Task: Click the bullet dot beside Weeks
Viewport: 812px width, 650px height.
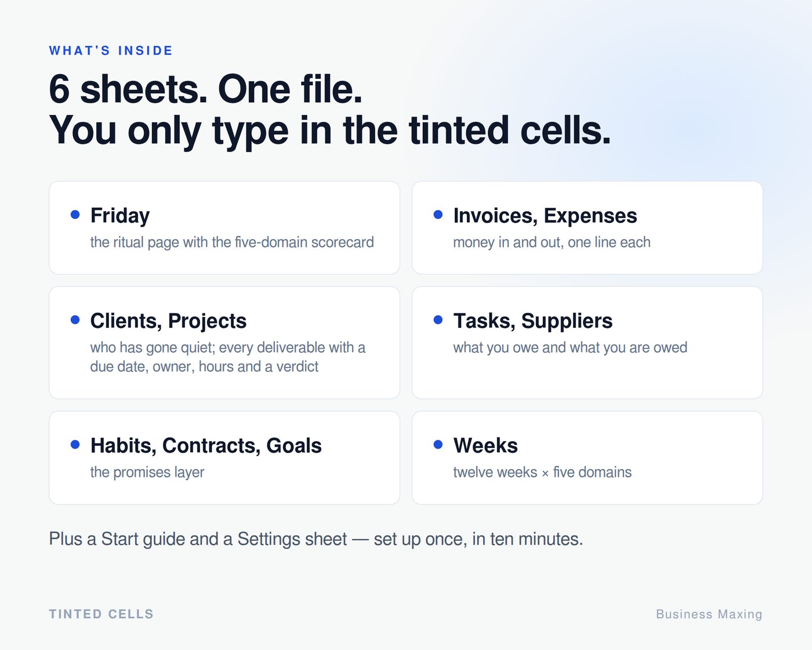Action: [438, 445]
